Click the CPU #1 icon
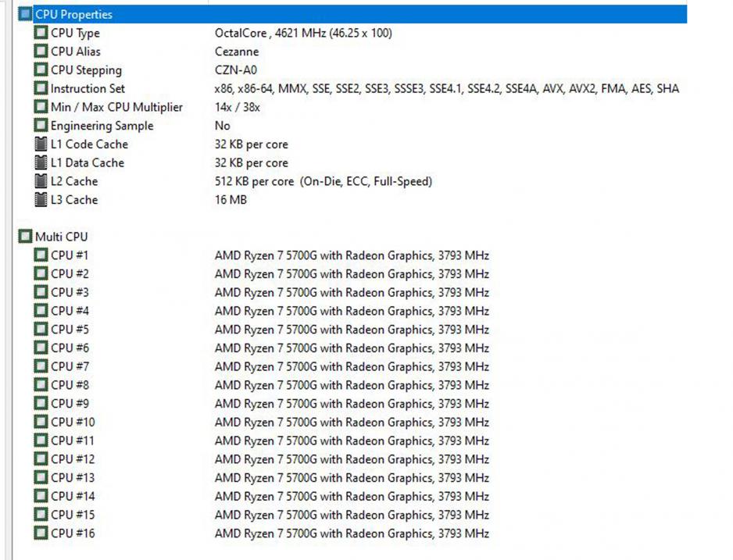The height and width of the screenshot is (560, 733). [x=41, y=255]
